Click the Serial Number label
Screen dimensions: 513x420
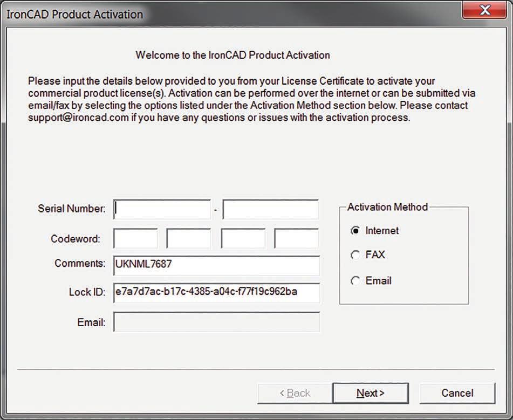coord(72,209)
